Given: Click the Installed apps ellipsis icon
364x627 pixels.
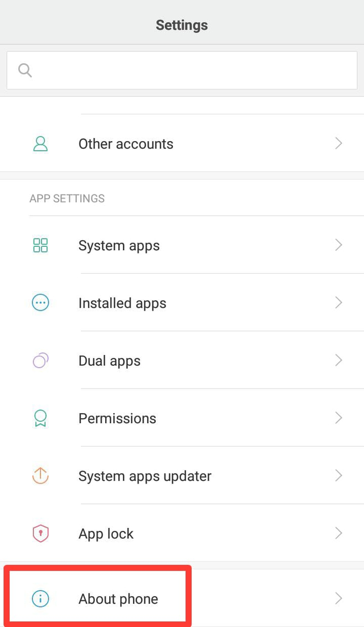Looking at the screenshot, I should (x=40, y=303).
